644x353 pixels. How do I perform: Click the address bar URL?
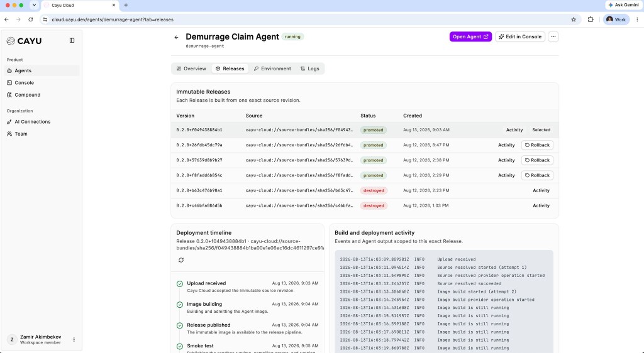(113, 19)
